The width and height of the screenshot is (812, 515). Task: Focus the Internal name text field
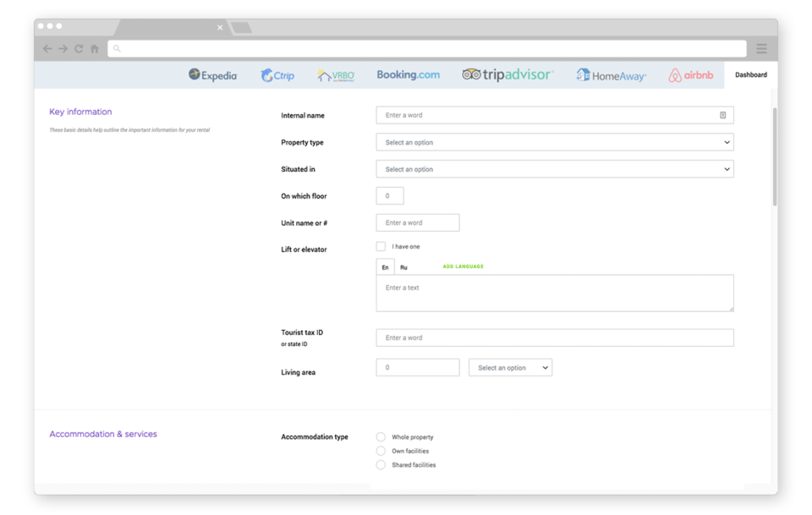(555, 115)
